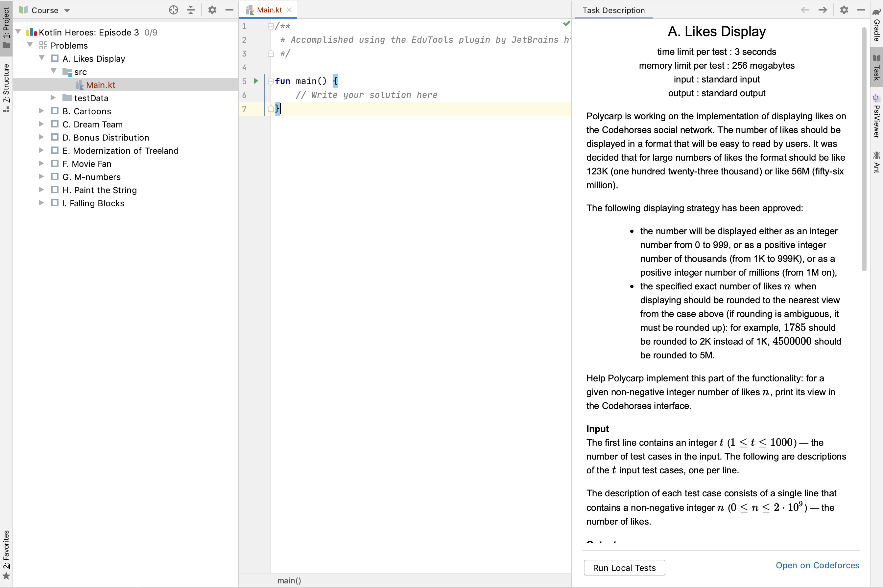Expand the F. Movie Fan task
Image resolution: width=883 pixels, height=588 pixels.
[41, 164]
